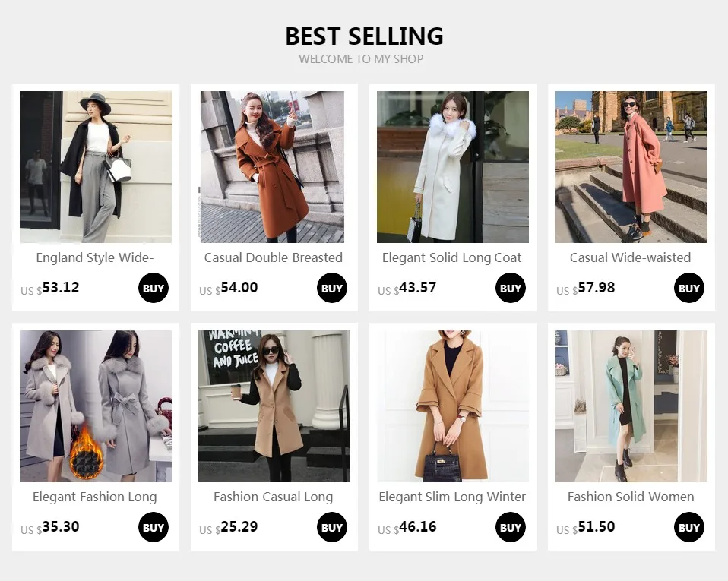Open the gray fur-collar coat image
Viewport: 728px width, 581px height.
(96, 406)
